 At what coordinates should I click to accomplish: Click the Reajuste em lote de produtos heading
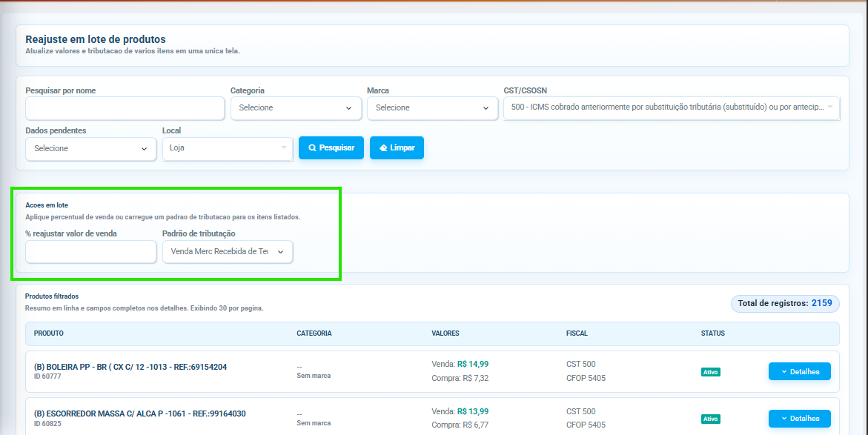(96, 39)
